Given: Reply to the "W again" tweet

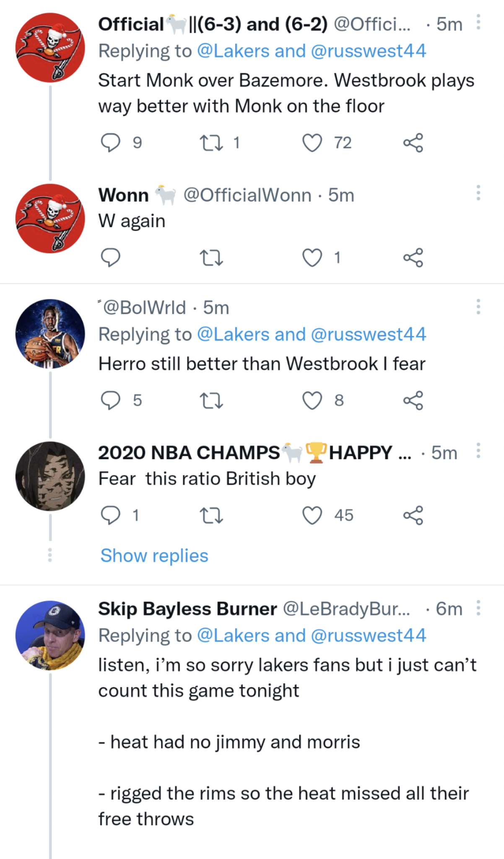Looking at the screenshot, I should click(111, 258).
